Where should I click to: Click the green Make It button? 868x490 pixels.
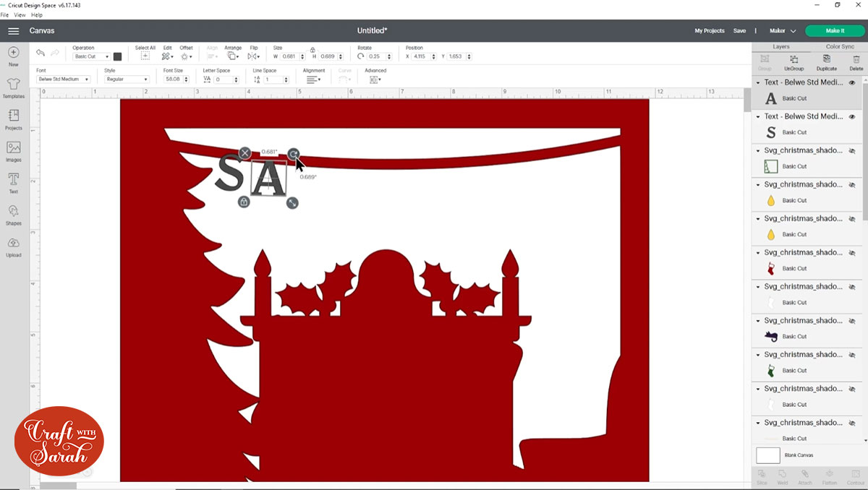835,31
